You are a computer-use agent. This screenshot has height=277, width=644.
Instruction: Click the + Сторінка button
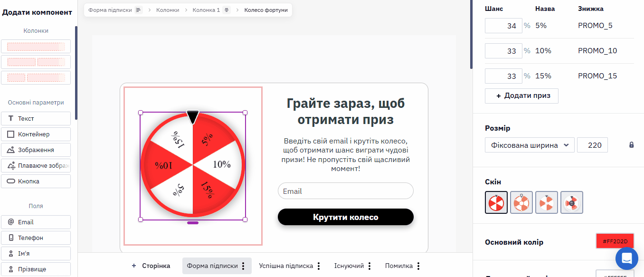point(151,266)
